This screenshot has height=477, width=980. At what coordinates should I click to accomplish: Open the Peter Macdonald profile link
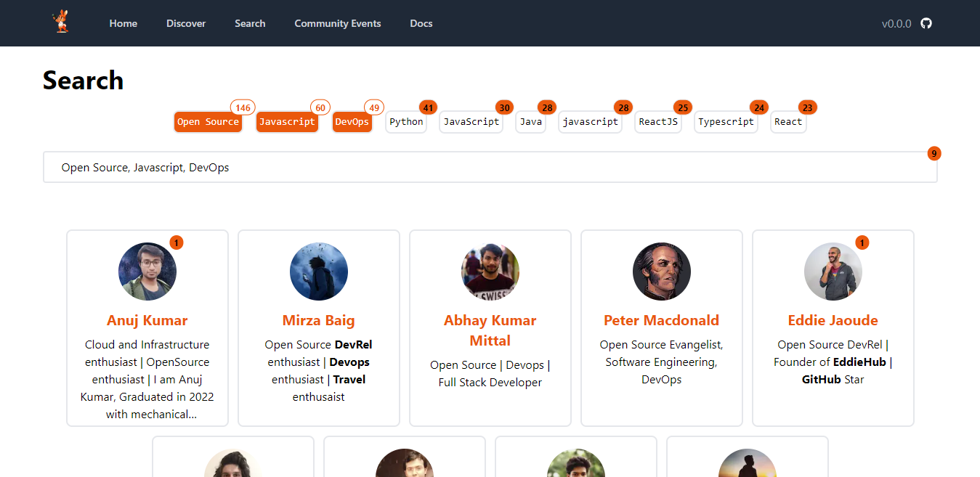tap(662, 320)
